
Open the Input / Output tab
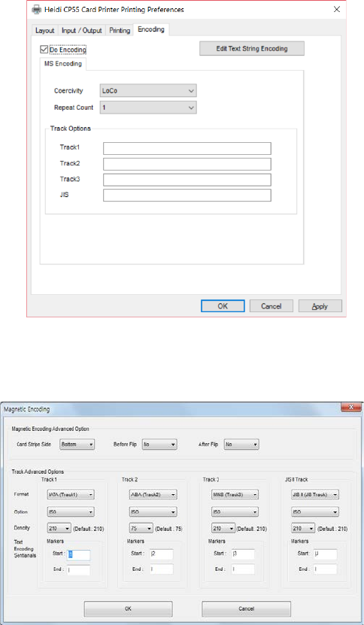[82, 30]
